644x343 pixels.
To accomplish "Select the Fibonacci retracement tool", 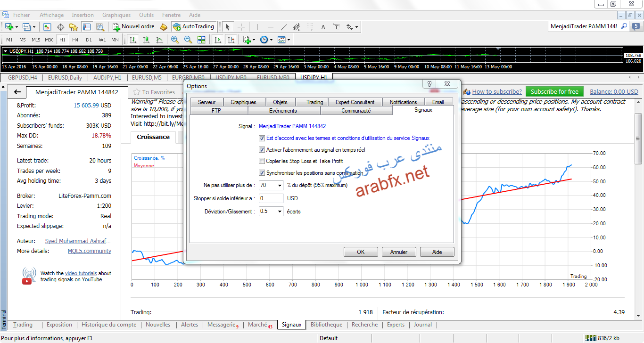I will coord(310,27).
